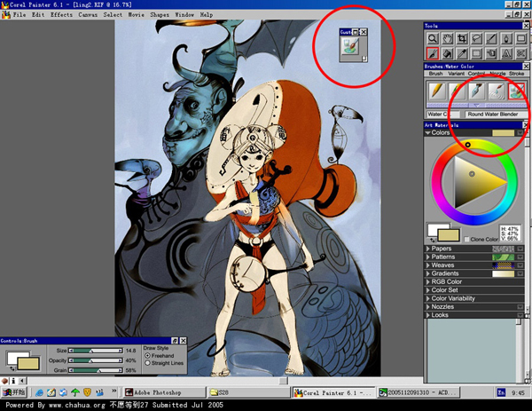The width and height of the screenshot is (532, 411).
Task: Swap colors icon in Controls:Brush palette
Action: pos(12,368)
